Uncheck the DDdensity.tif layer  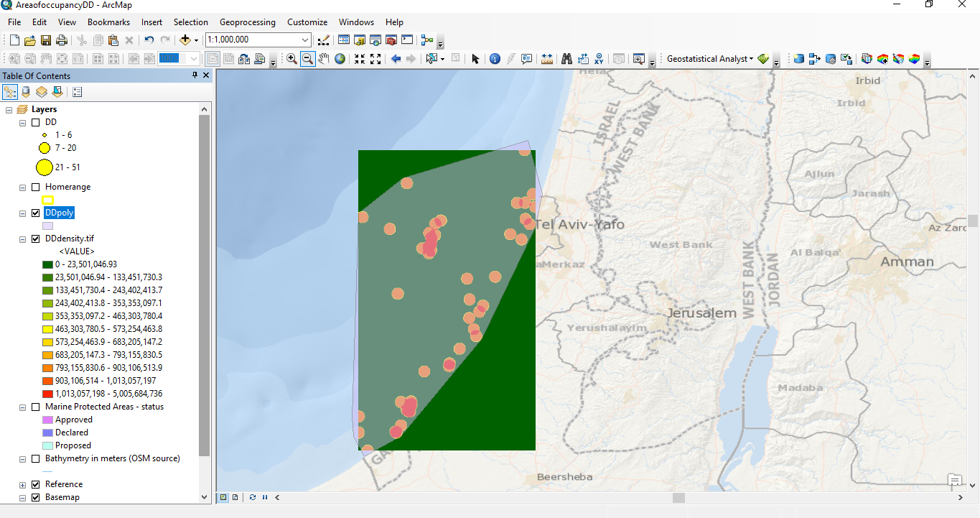point(36,239)
